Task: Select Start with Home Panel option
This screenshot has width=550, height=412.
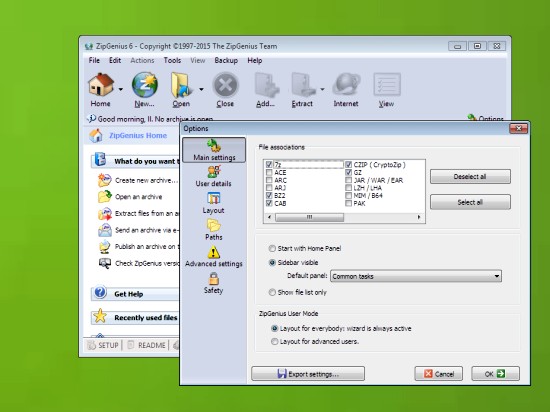Action: coord(272,248)
